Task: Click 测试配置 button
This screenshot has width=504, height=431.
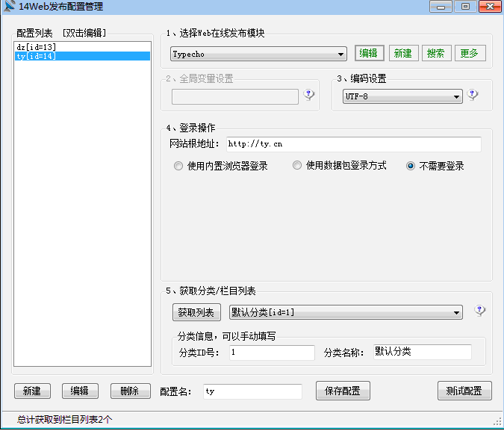Action: point(464,391)
